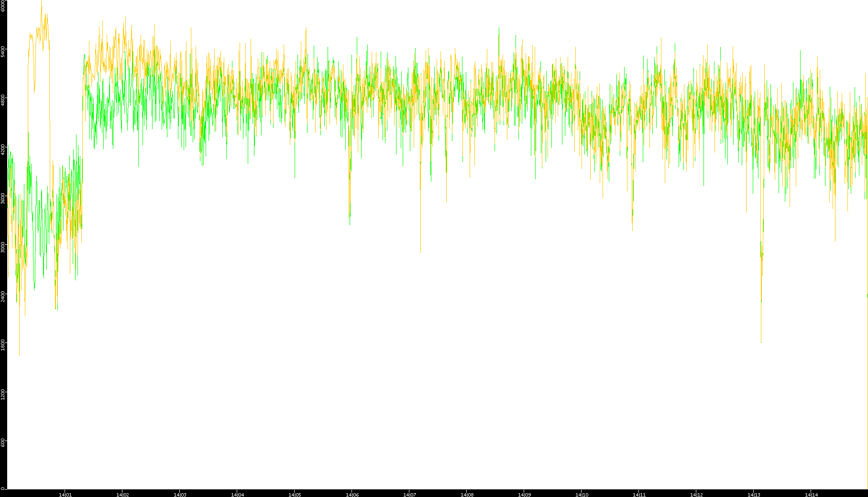This screenshot has width=868, height=497.
Task: Select the 1200 value axis label
Action: click(x=3, y=394)
